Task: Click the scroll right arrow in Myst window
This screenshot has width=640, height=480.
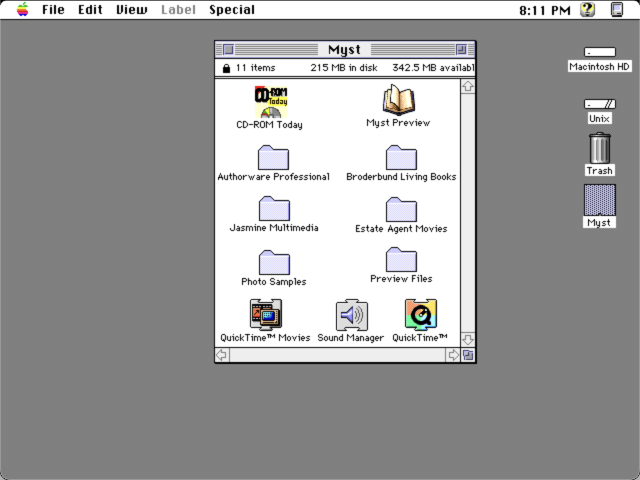Action: (453, 355)
